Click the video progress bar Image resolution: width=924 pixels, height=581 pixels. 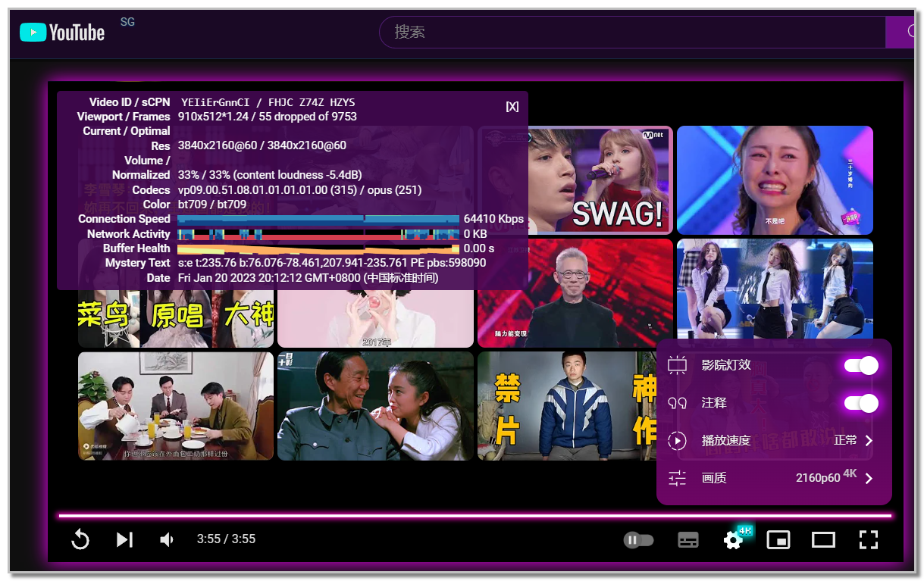475,516
